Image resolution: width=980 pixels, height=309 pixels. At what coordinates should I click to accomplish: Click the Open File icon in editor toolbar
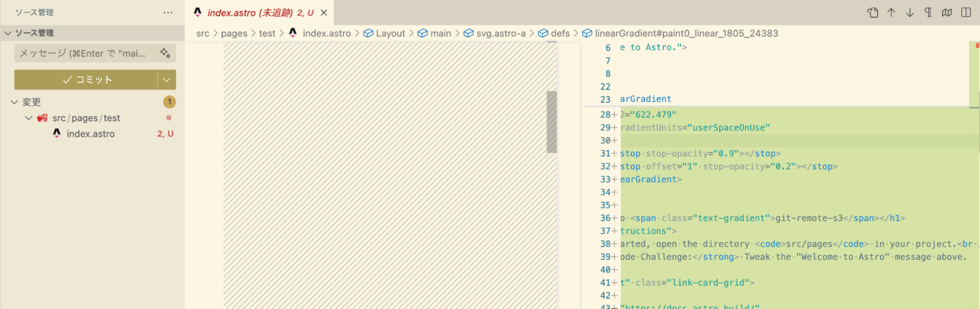[873, 13]
